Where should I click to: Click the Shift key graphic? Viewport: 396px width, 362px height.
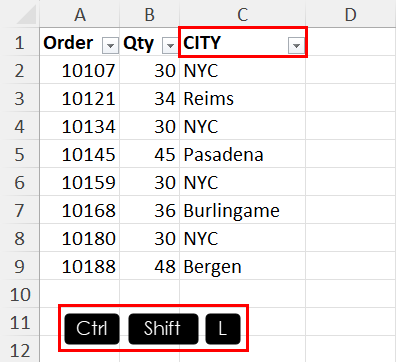click(x=163, y=329)
